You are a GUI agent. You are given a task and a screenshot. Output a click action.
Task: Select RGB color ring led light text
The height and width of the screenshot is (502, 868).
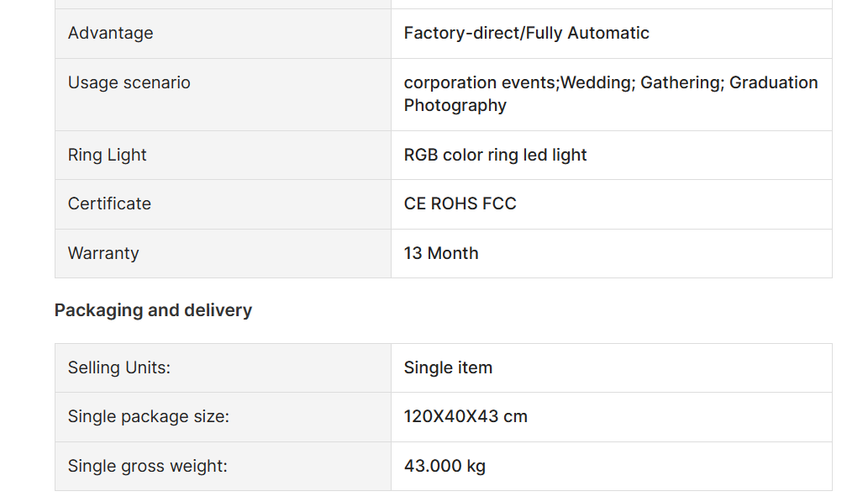click(495, 156)
